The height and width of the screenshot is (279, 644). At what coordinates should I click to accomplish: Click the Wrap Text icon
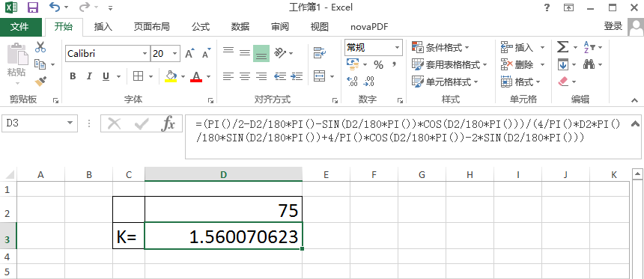coord(319,52)
